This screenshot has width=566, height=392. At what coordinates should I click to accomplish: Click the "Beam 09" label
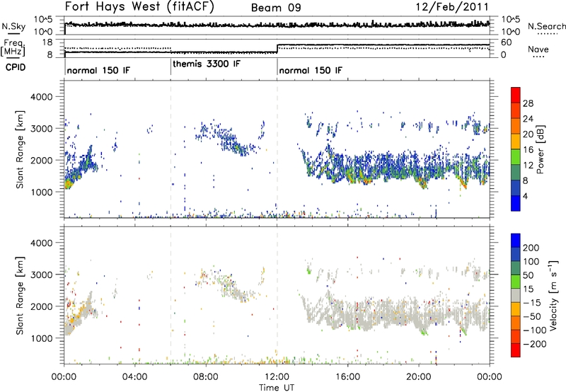point(276,7)
